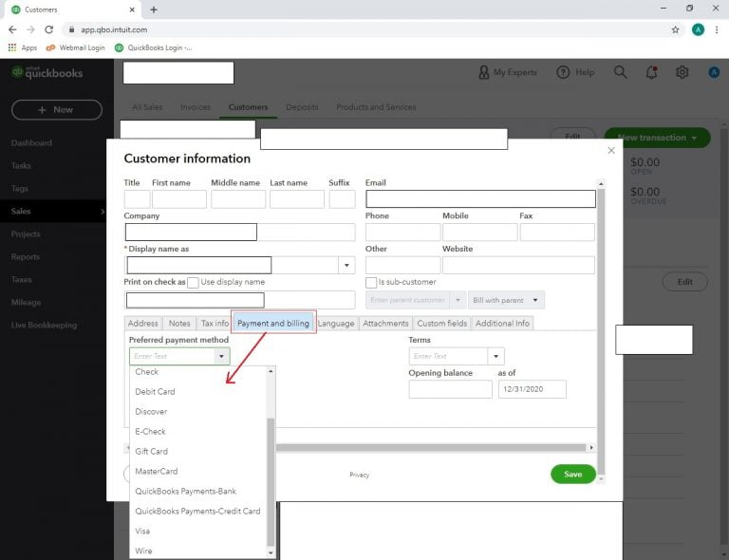Open settings gear icon
The width and height of the screenshot is (729, 560).
tap(682, 72)
